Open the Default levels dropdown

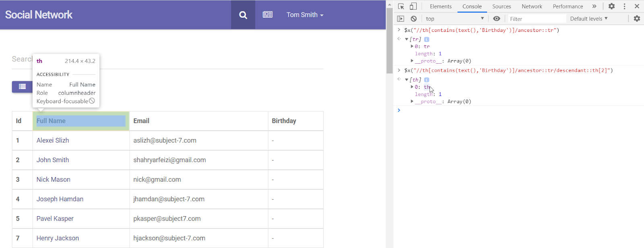point(588,19)
